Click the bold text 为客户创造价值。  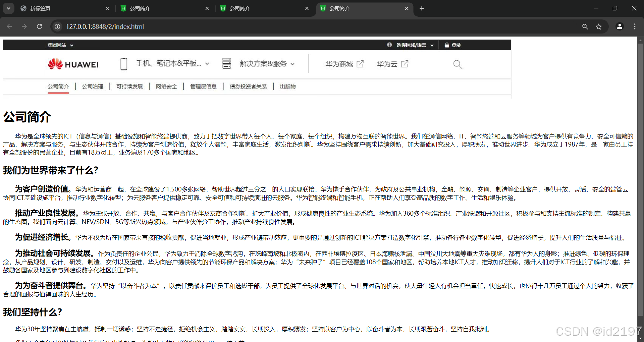[x=43, y=189]
